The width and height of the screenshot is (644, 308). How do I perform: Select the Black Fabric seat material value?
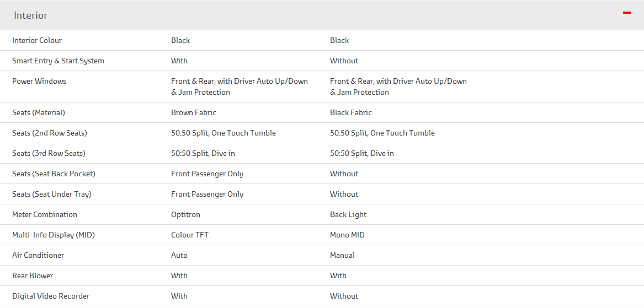(351, 112)
